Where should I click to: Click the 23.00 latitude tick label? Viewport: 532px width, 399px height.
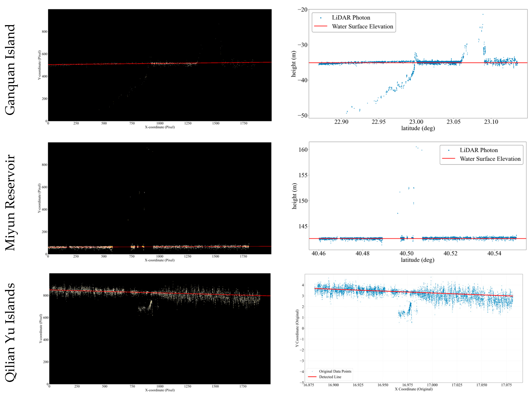click(416, 122)
